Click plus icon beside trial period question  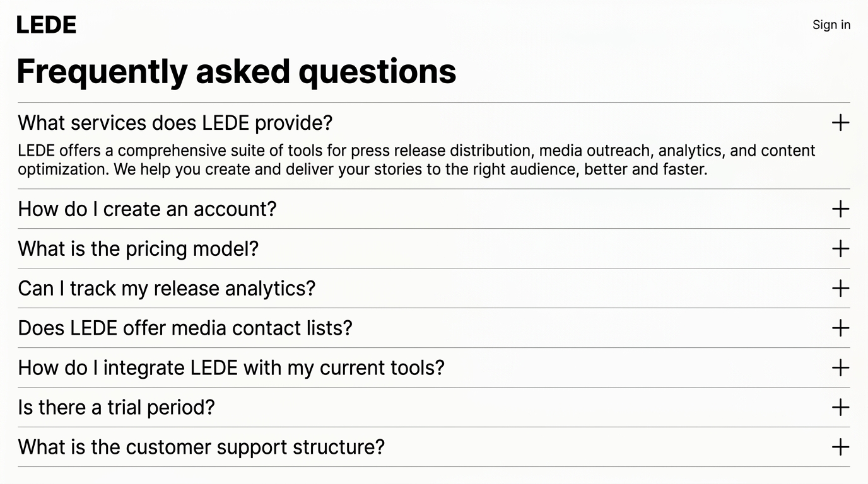[x=840, y=408]
